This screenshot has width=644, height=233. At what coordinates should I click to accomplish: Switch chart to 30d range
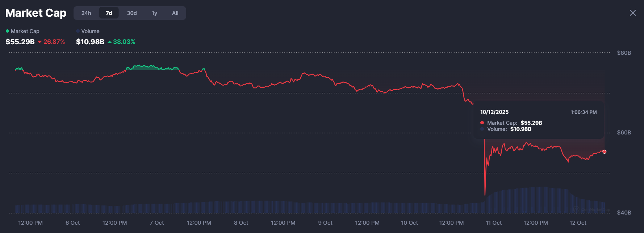(x=132, y=13)
